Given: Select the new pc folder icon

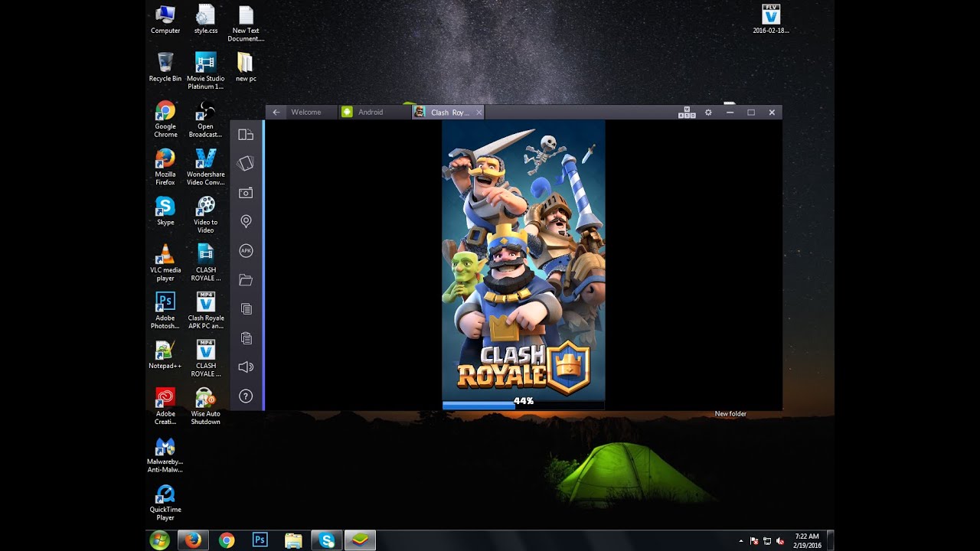Looking at the screenshot, I should [246, 67].
